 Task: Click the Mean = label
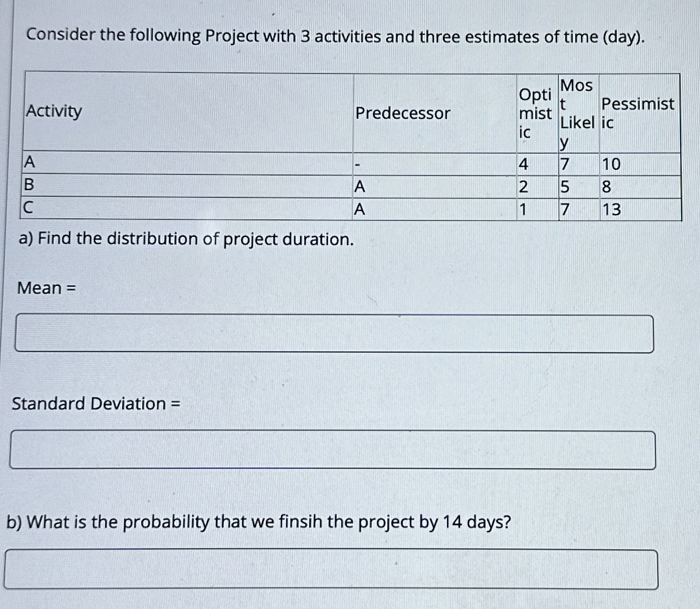pos(45,287)
